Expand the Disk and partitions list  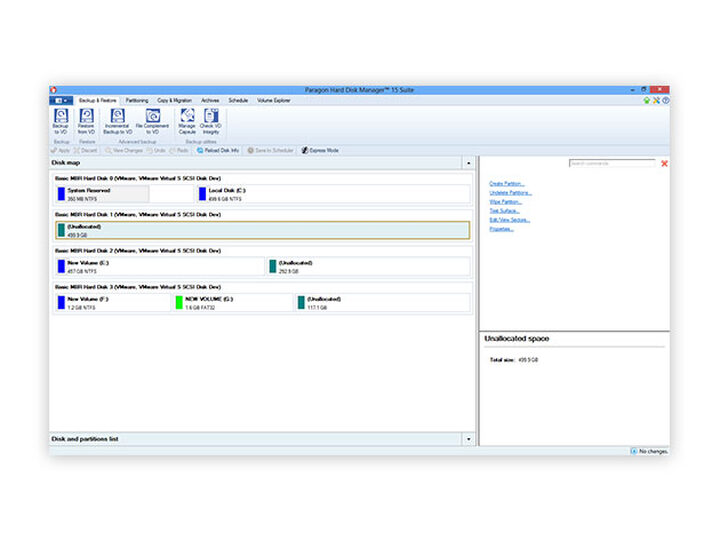tap(468, 439)
